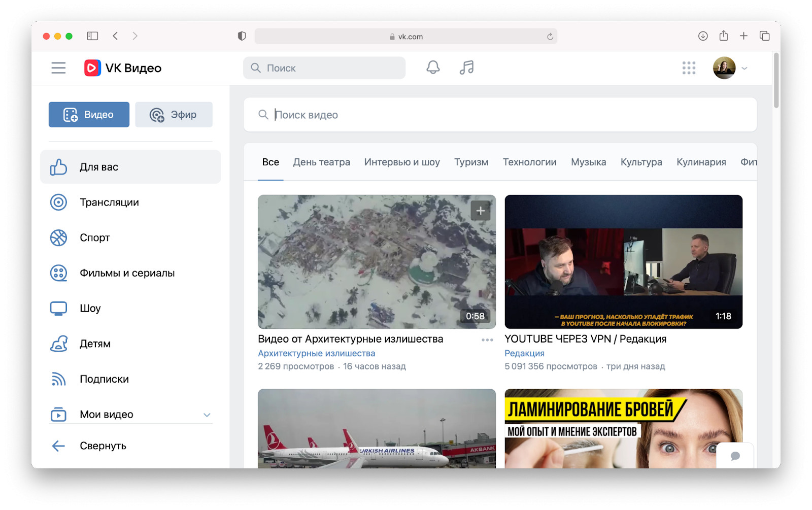Toggle the Safari sidebar button
Screen dimensions: 812x510
(x=92, y=36)
